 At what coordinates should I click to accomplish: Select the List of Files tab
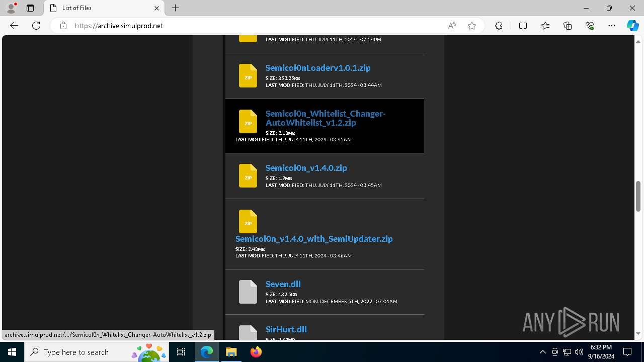[x=105, y=8]
